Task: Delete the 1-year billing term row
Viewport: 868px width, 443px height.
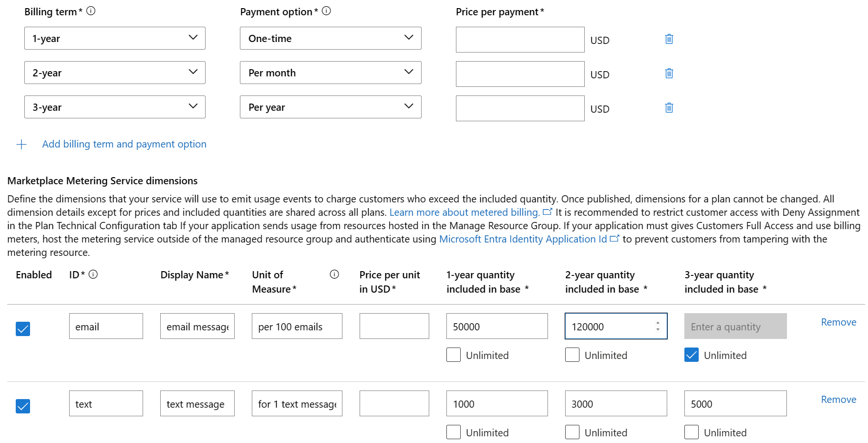Action: point(669,39)
